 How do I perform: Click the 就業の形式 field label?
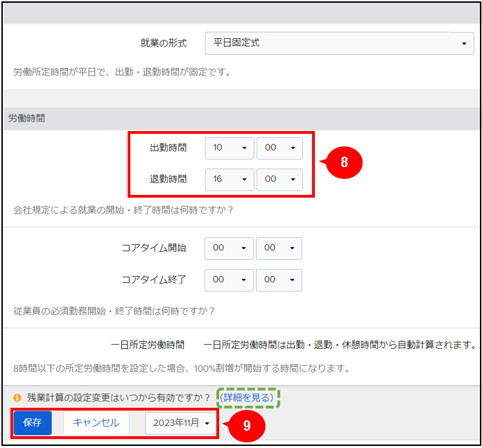(163, 43)
